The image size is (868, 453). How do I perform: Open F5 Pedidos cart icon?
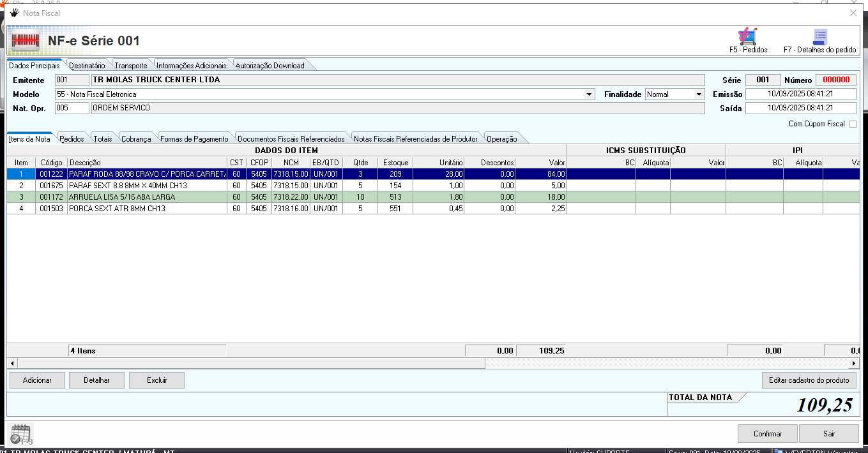[747, 37]
